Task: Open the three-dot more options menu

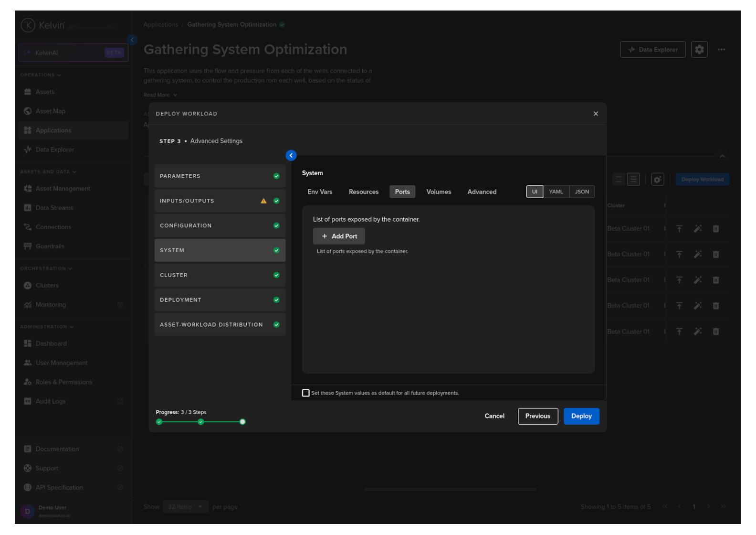Action: 721,50
